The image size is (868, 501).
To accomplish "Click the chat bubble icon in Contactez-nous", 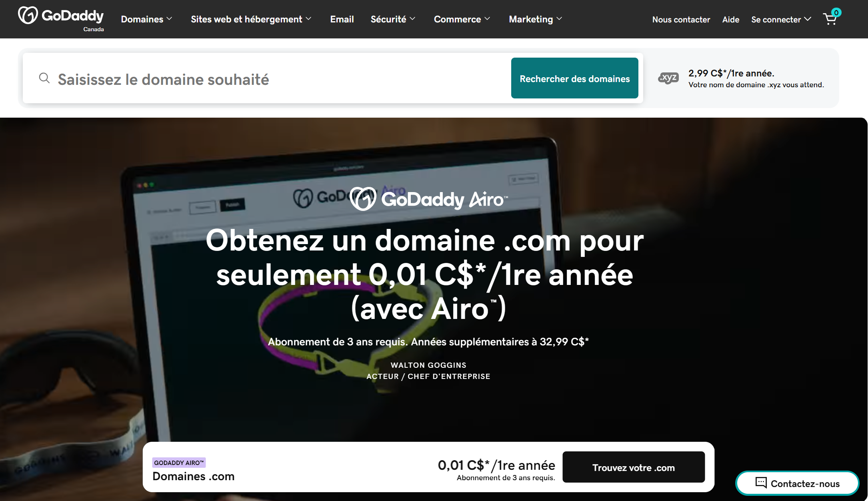I will pos(761,483).
